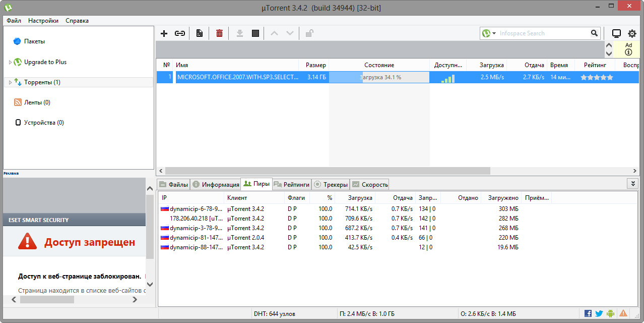Sort torrents by Рейтинг column header
Screen dimensions: 644x323
click(595, 65)
